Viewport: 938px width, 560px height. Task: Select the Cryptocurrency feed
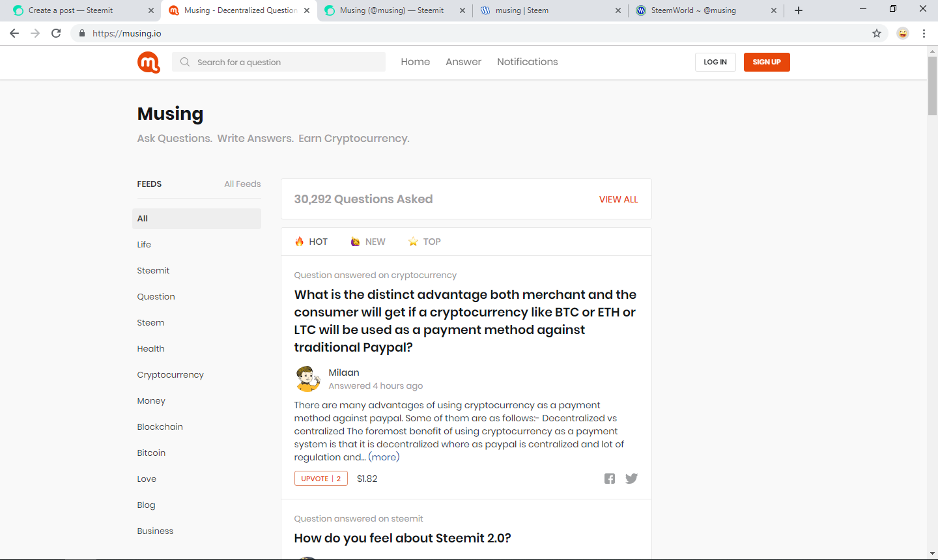[x=170, y=375]
